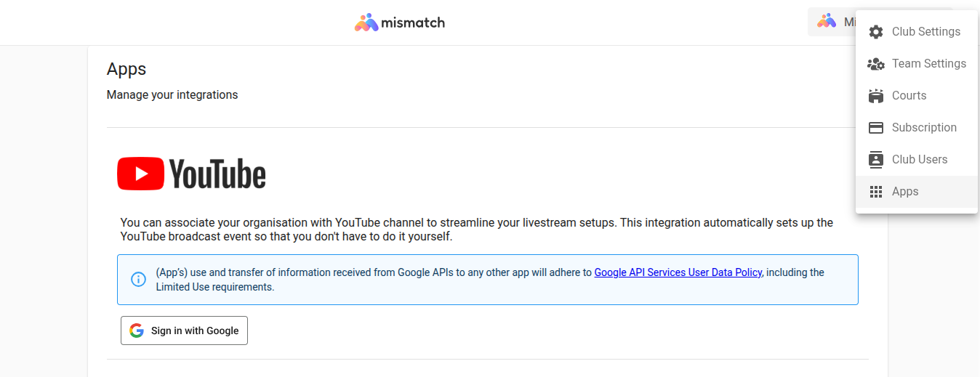Screen dimensions: 980x377
Task: Click the credit card Subscription icon
Action: click(876, 128)
